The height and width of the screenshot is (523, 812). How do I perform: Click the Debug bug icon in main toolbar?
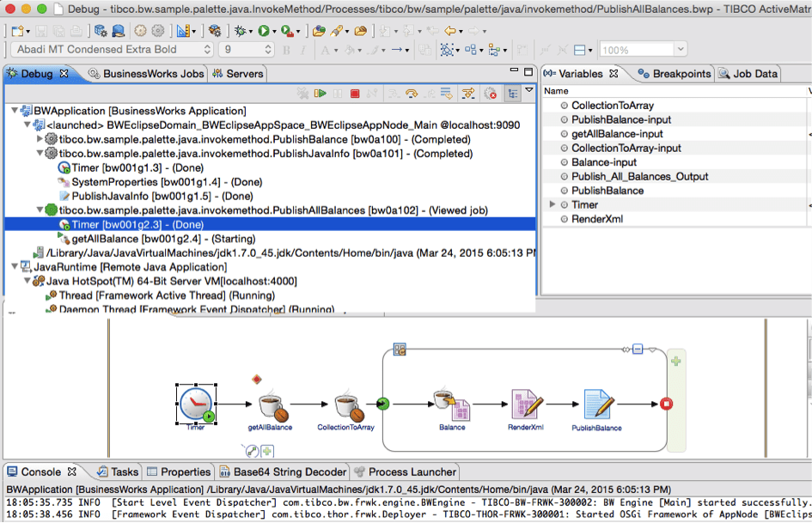tap(241, 31)
